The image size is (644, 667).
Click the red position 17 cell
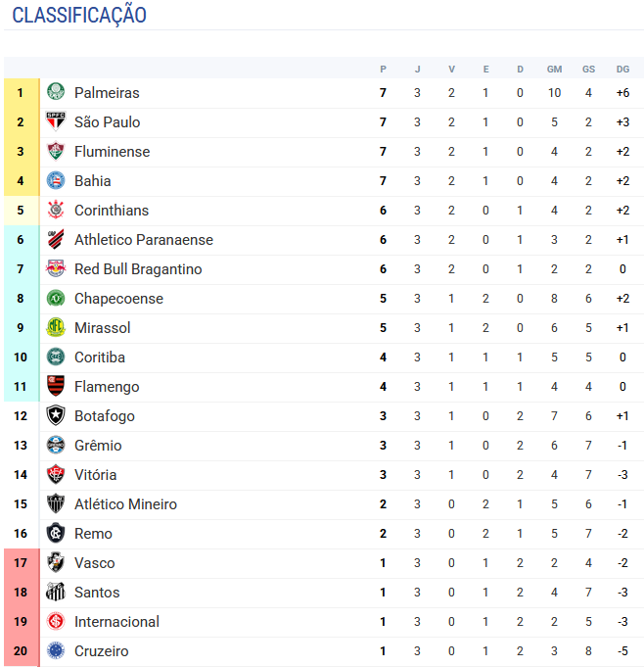click(21, 563)
